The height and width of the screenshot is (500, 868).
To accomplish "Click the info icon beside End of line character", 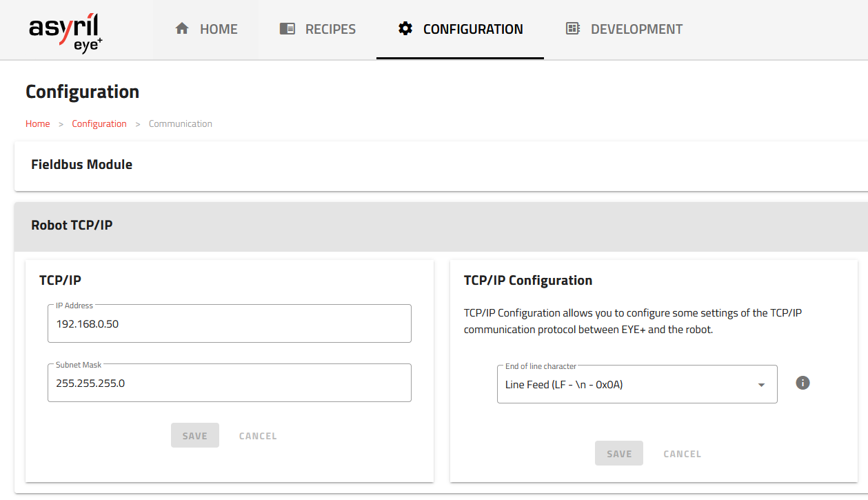I will click(x=803, y=382).
